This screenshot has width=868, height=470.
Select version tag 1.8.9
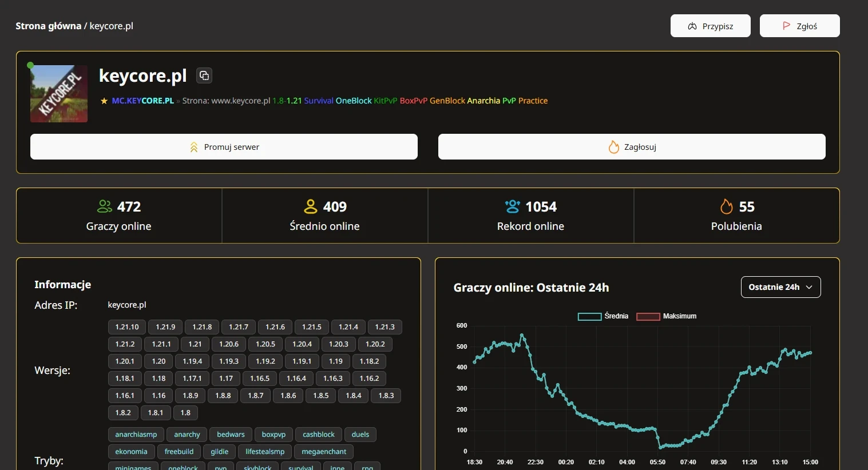point(191,396)
